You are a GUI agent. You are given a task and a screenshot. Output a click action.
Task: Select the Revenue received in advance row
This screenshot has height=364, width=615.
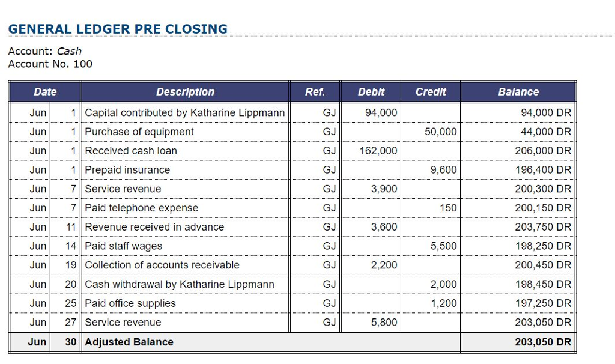tap(292, 227)
